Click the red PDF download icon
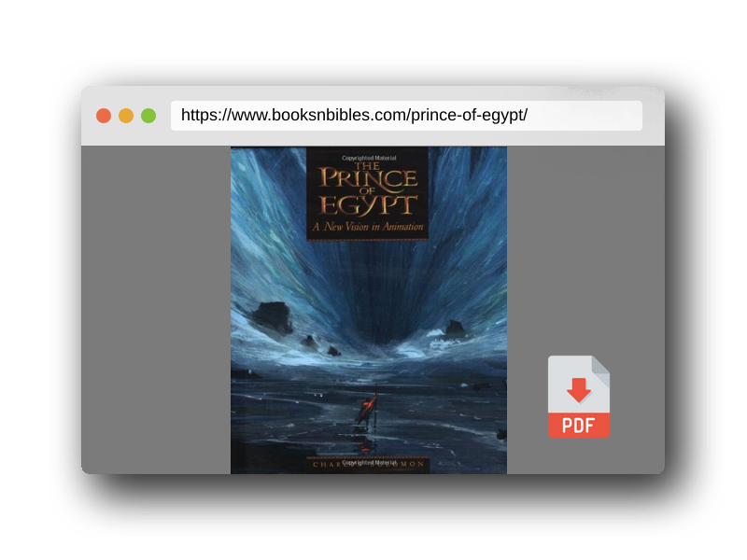The height and width of the screenshot is (560, 747). click(x=578, y=396)
